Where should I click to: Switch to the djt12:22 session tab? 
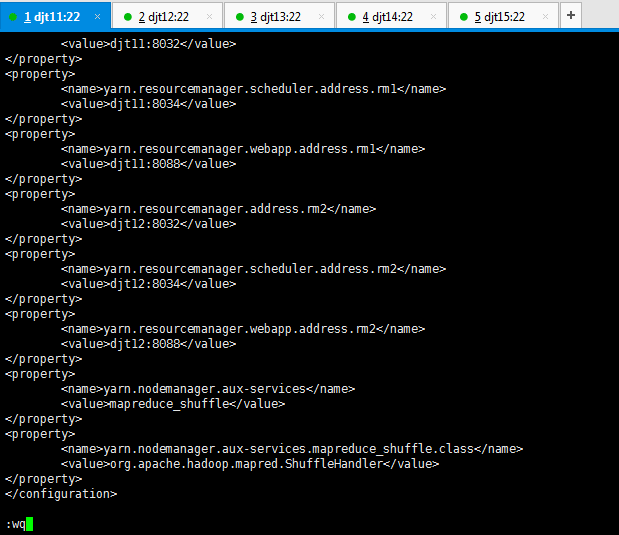pos(167,16)
